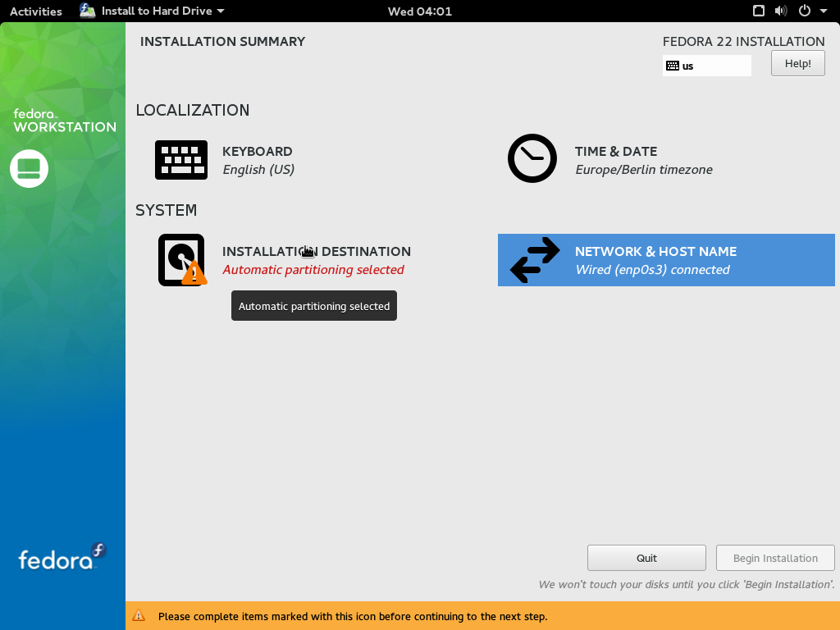The width and height of the screenshot is (840, 630).
Task: Open the power menu in top bar
Action: pos(809,11)
